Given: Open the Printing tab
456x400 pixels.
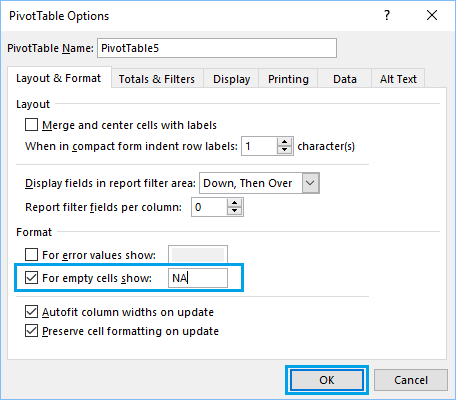Looking at the screenshot, I should click(289, 79).
